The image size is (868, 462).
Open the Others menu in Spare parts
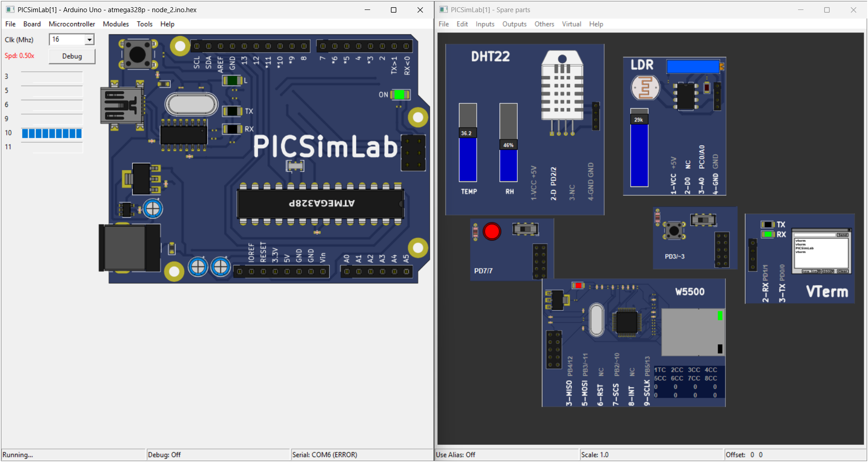click(544, 24)
